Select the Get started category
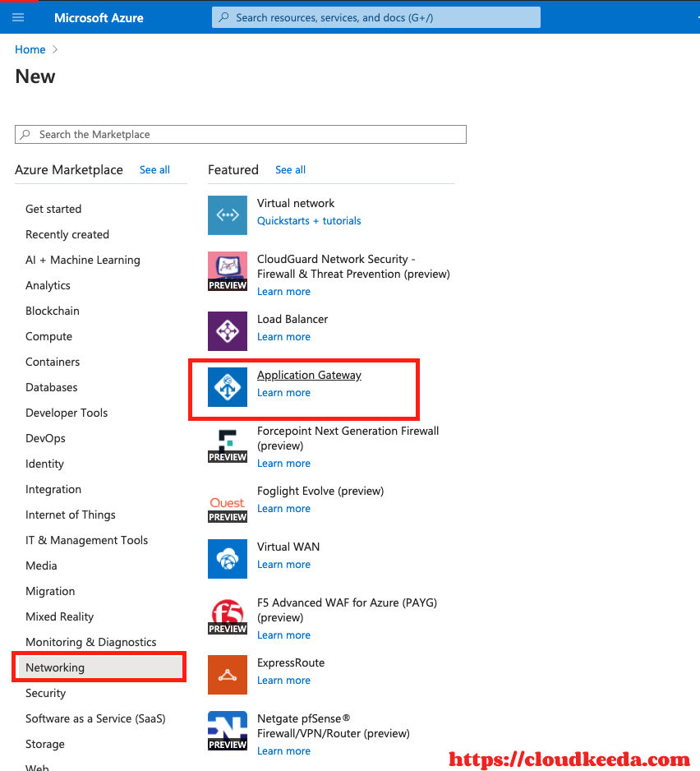 tap(53, 209)
